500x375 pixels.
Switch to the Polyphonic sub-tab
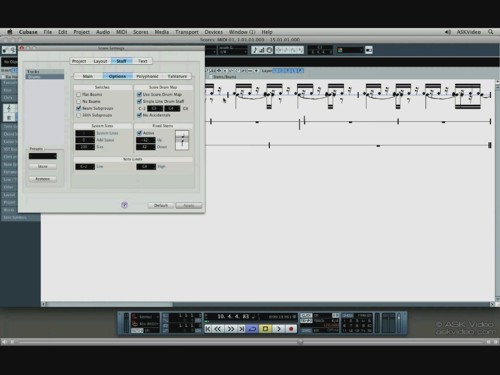coord(147,76)
